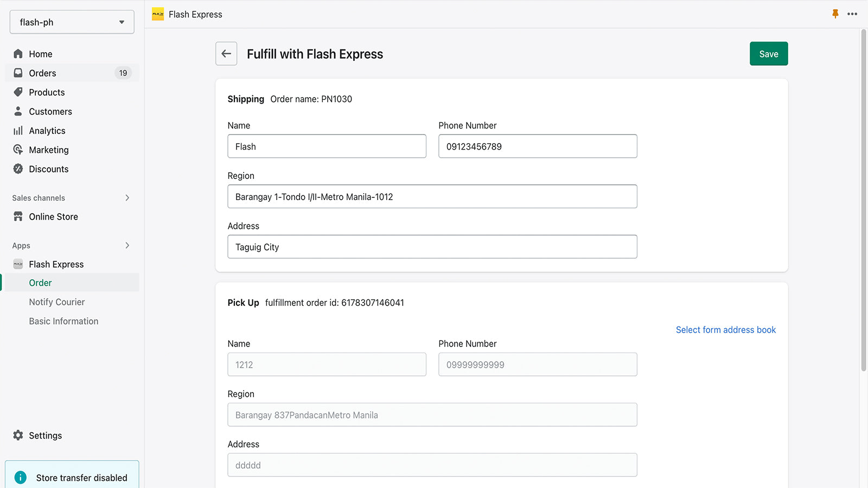Select the Order subpage of Flash Express
This screenshot has height=488, width=868.
(72, 282)
